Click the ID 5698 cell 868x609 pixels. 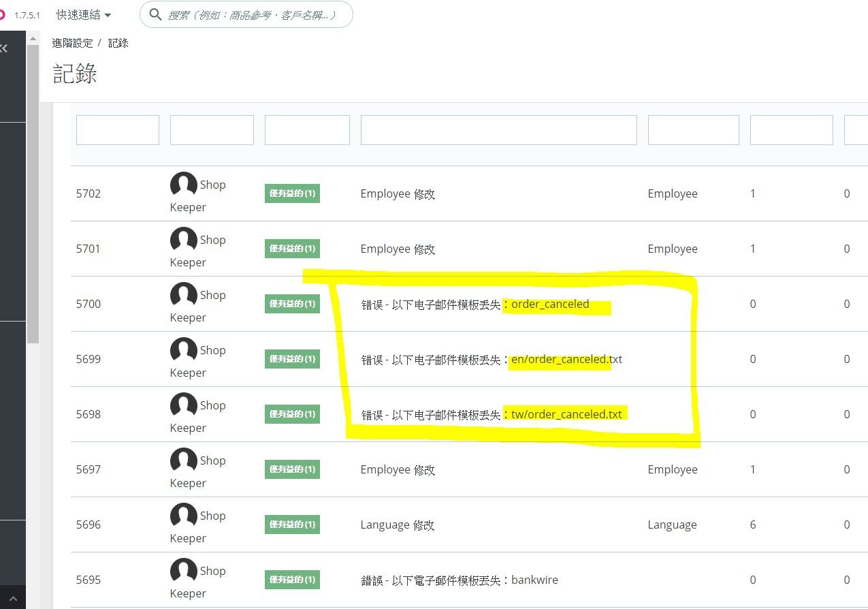click(x=89, y=414)
